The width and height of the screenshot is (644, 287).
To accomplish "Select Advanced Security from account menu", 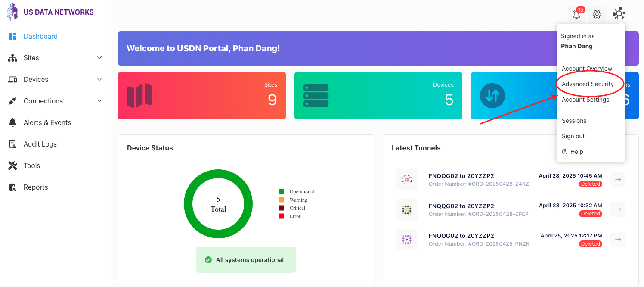I will click(x=588, y=84).
